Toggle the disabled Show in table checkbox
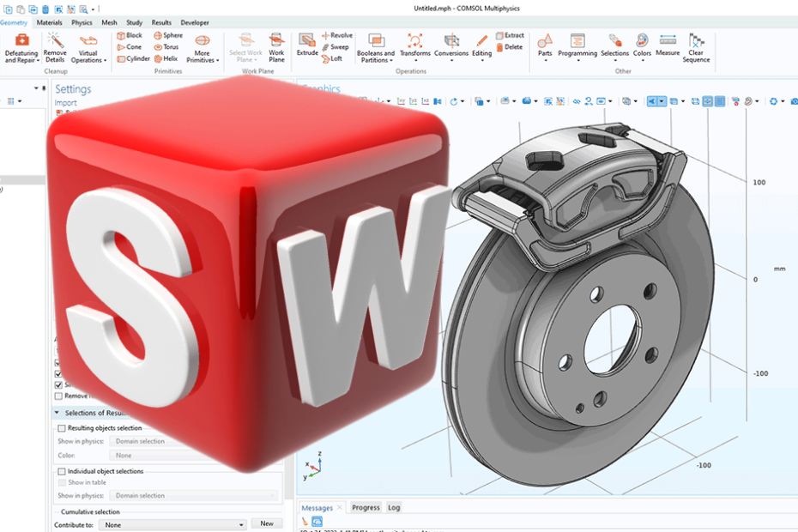Screen dimensions: 798x532 [x=62, y=482]
